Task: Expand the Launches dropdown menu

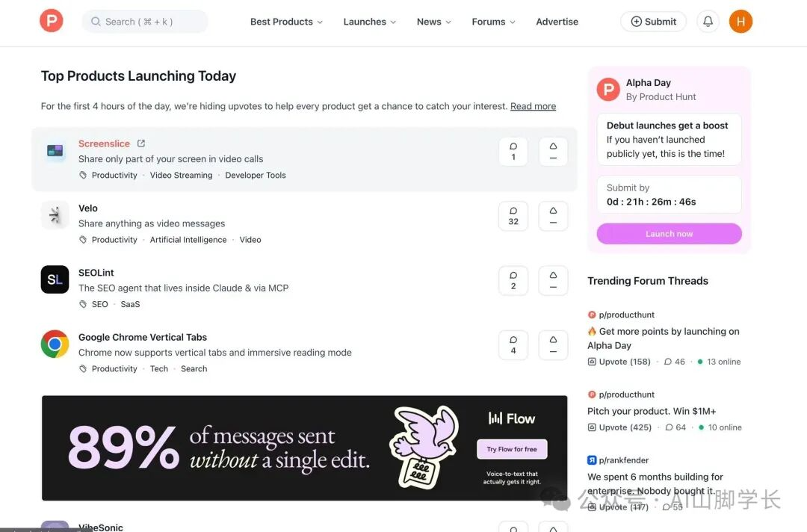Action: click(370, 22)
